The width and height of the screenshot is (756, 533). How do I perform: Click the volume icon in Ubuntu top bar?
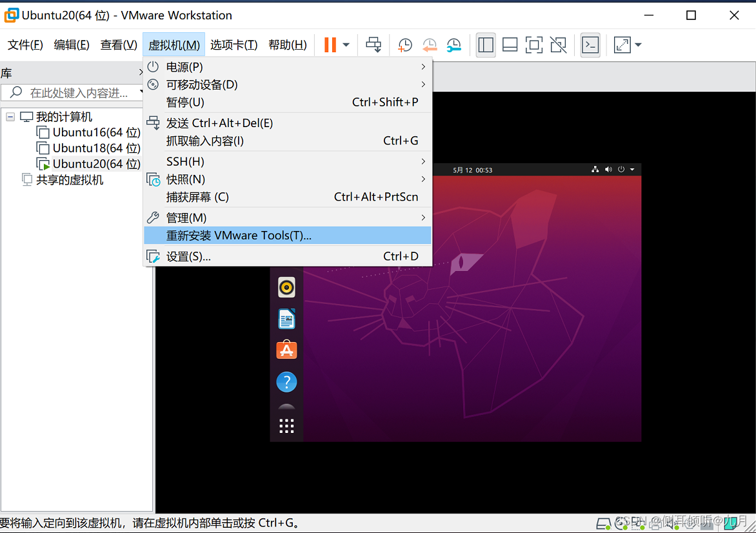[608, 169]
